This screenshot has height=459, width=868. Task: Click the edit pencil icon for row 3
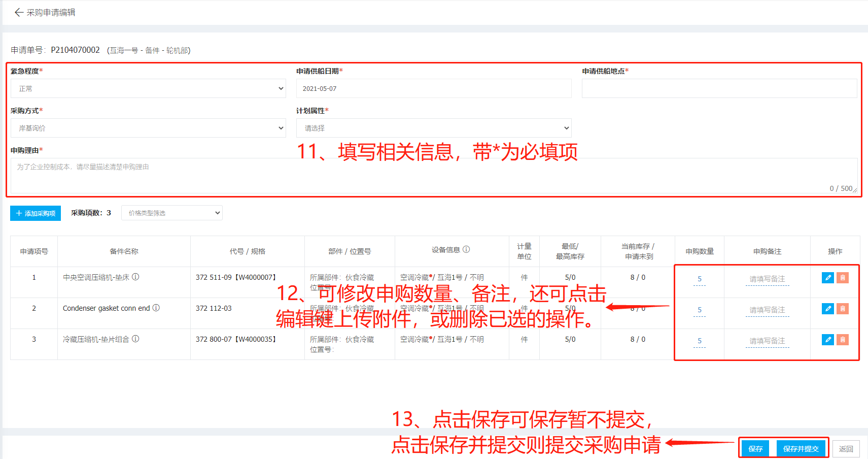[x=827, y=340]
